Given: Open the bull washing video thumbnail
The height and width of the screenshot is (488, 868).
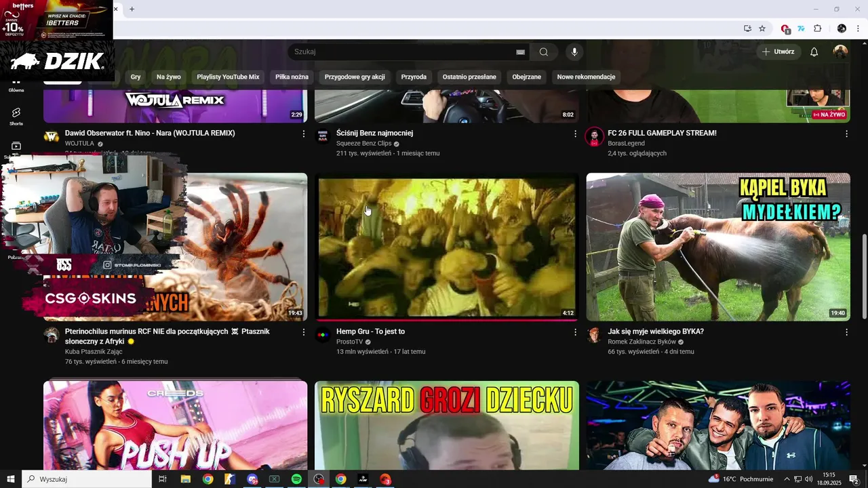Looking at the screenshot, I should pos(718,247).
